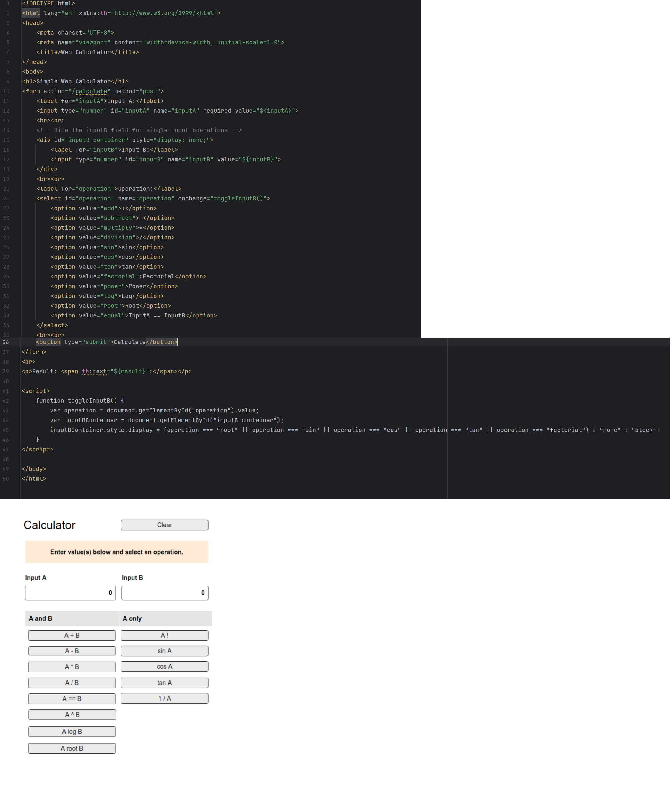Click the tan A button

164,683
